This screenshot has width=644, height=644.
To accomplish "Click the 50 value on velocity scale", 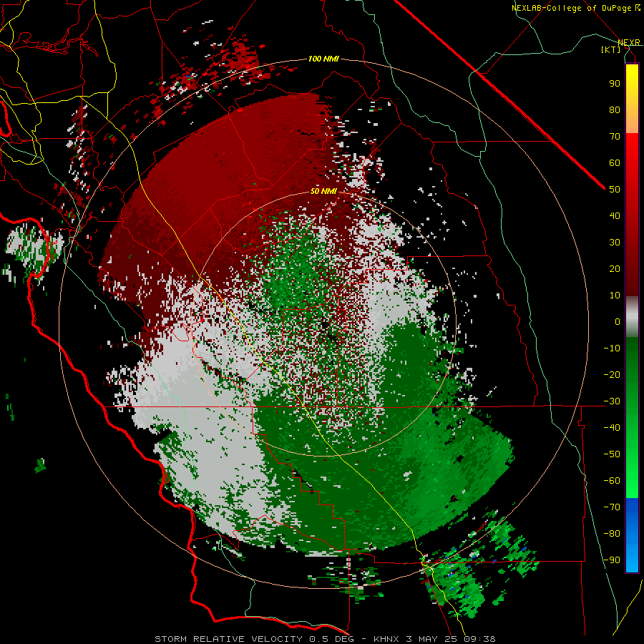I will pyautogui.click(x=615, y=190).
